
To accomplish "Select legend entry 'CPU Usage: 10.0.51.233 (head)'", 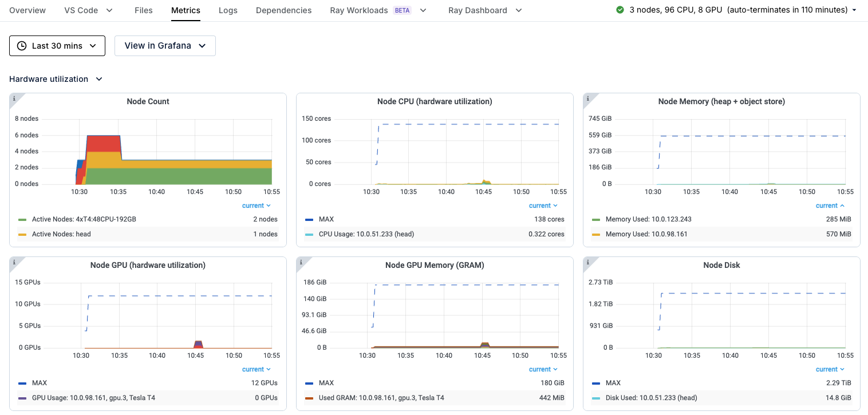I will coord(366,234).
